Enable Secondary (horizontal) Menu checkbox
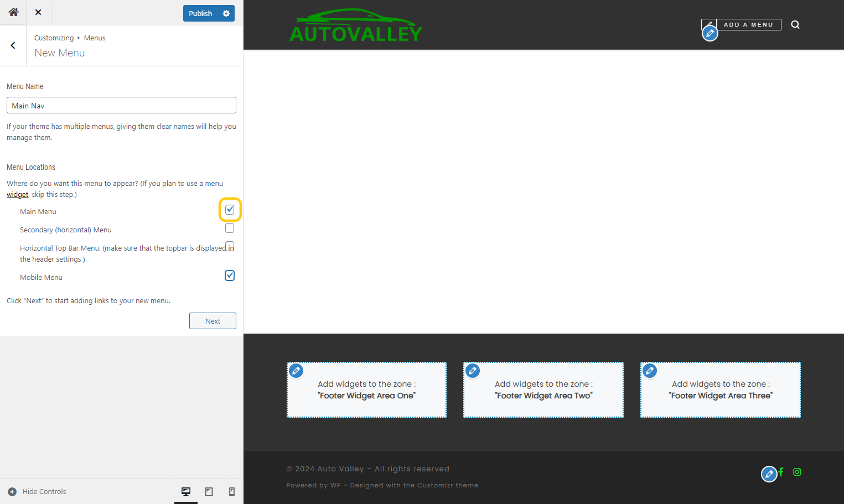 pos(230,228)
